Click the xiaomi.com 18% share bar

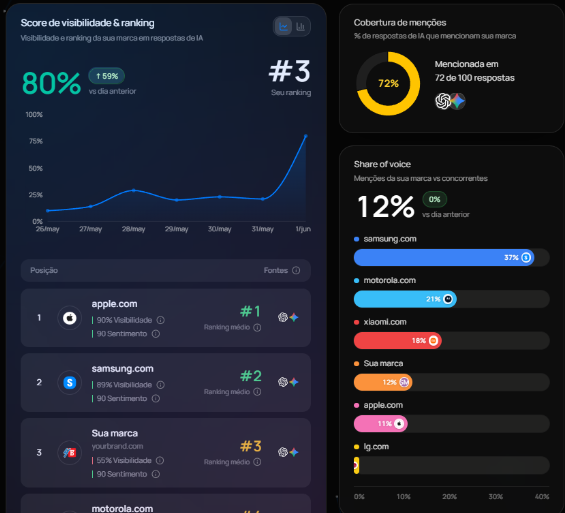398,340
